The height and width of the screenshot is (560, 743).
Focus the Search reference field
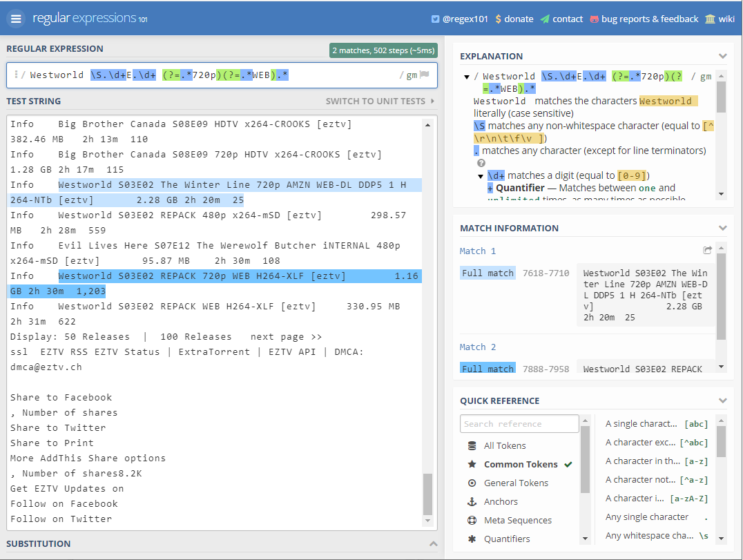tap(519, 423)
